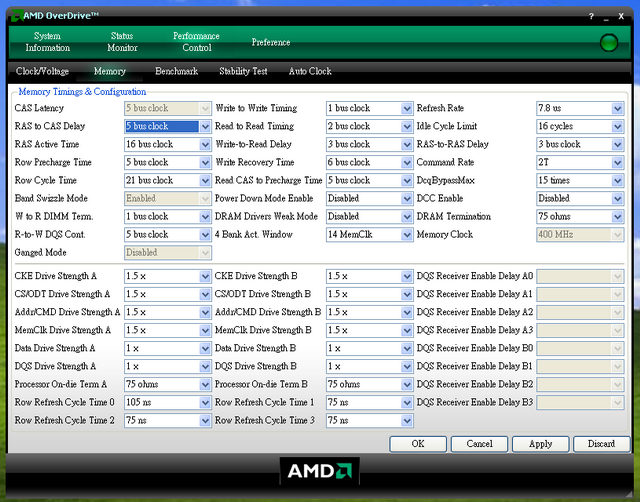
Task: Click the Memory Timings & Configuration heading
Action: tap(82, 91)
